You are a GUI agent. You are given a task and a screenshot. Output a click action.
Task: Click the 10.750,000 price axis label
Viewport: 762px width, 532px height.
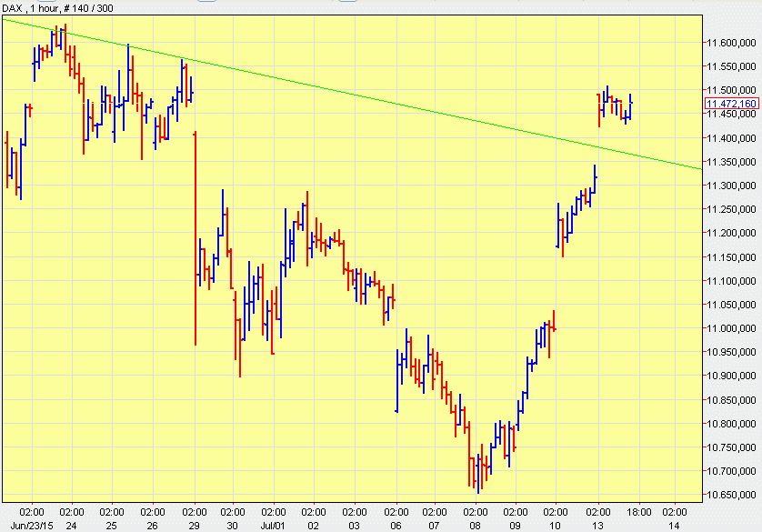[x=731, y=447]
